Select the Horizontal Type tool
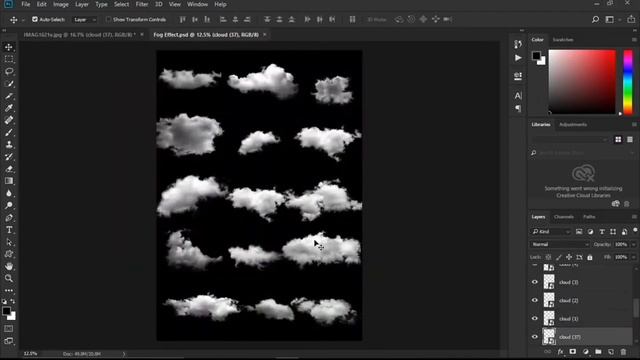This screenshot has height=360, width=640. tap(9, 230)
